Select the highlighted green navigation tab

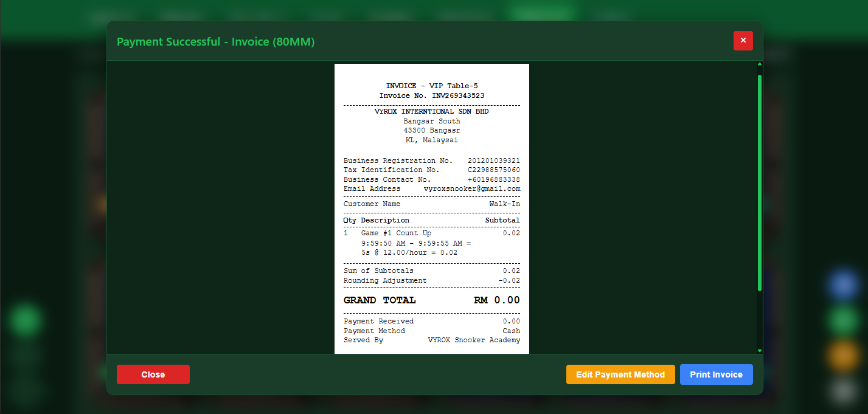(x=541, y=12)
